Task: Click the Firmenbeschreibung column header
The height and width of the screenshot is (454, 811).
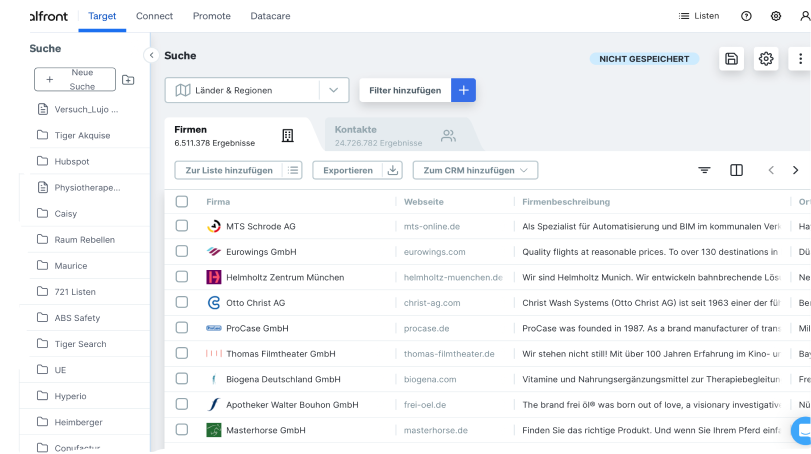Action: pos(566,202)
